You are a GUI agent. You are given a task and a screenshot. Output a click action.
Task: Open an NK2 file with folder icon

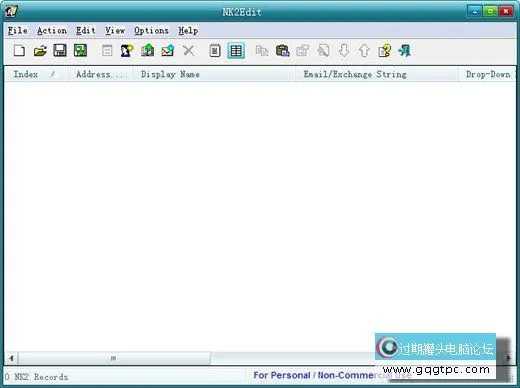40,51
